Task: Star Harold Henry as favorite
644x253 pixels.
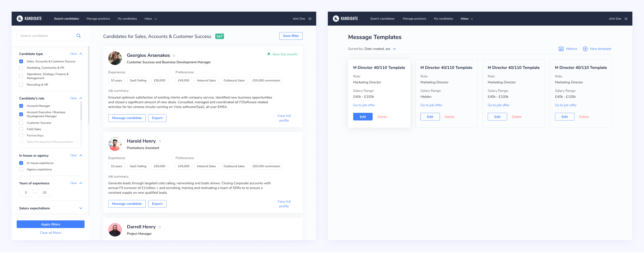Action: [160, 141]
